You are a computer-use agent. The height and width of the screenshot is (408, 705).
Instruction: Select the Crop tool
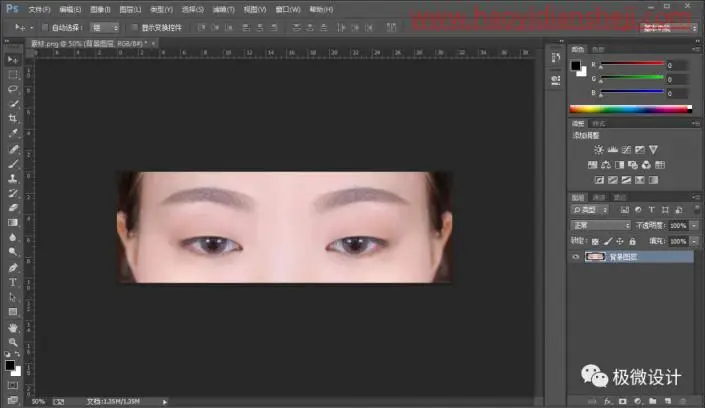pyautogui.click(x=13, y=119)
